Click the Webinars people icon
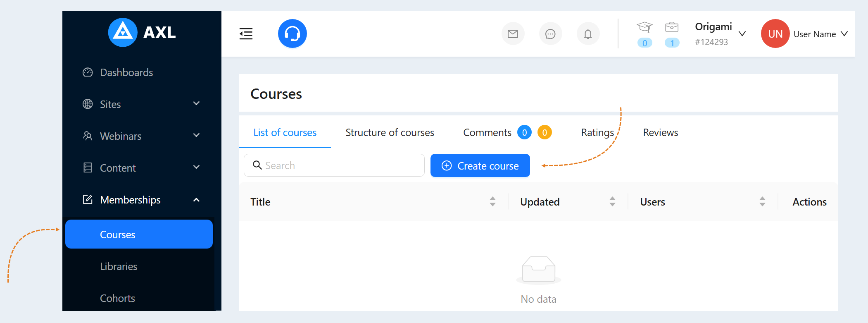This screenshot has width=868, height=323. tap(88, 136)
